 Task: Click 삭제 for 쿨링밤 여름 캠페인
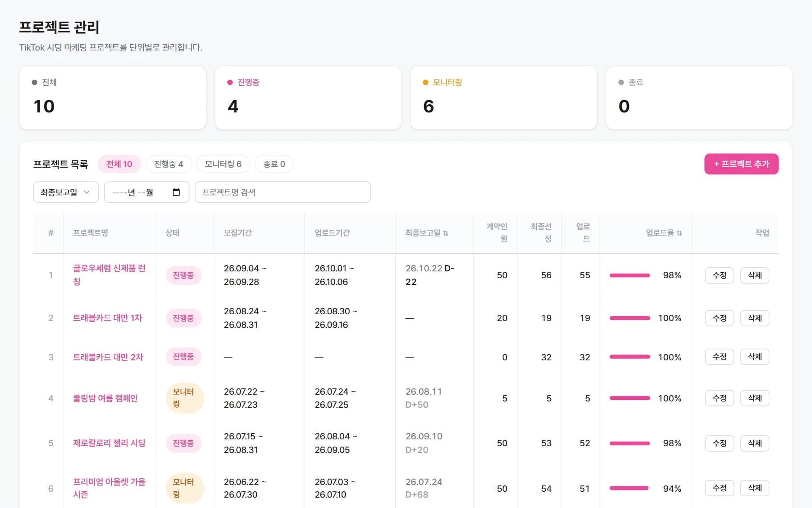click(x=755, y=398)
